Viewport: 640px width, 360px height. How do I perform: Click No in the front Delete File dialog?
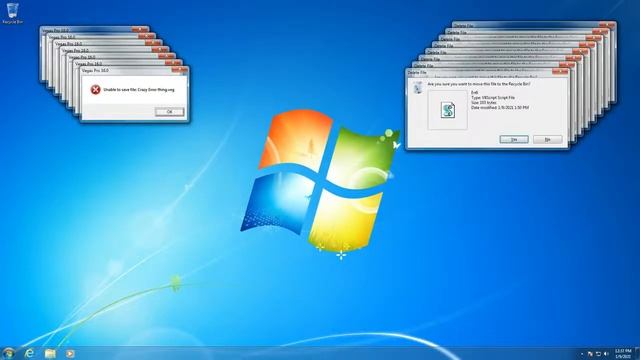point(547,139)
